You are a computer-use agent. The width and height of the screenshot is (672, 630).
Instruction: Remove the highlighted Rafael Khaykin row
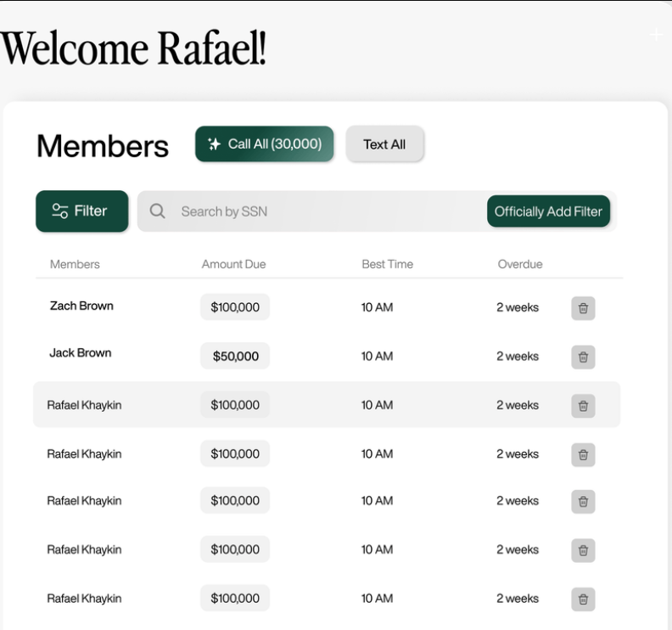(x=583, y=406)
